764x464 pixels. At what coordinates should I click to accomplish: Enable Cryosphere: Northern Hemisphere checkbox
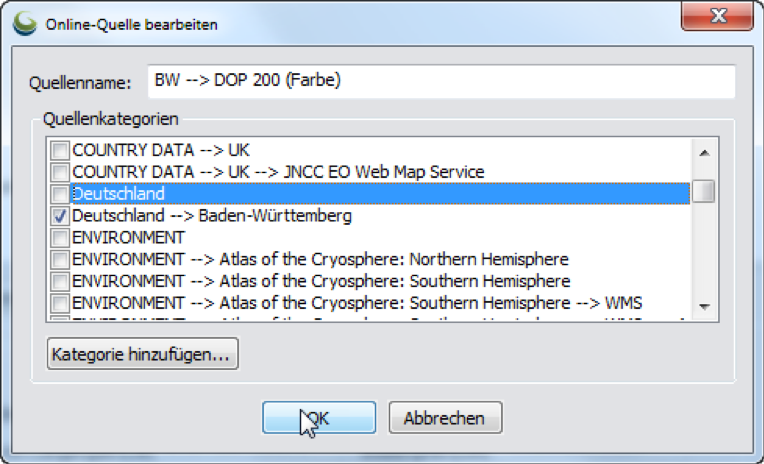click(x=60, y=259)
